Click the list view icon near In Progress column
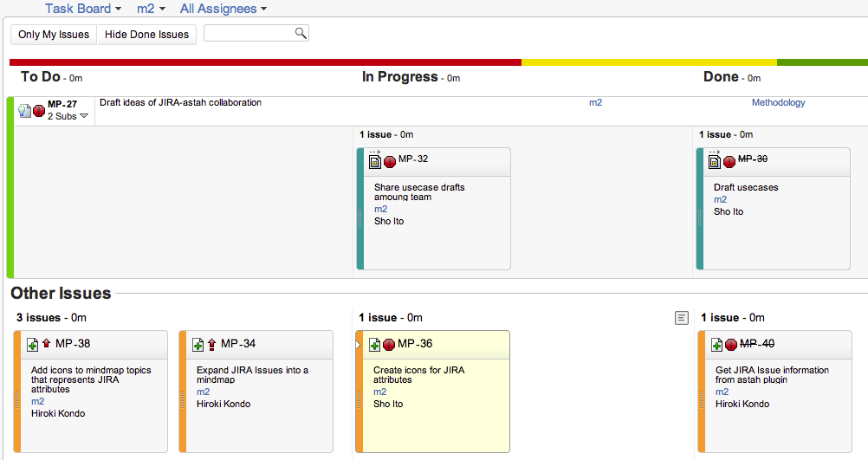Image resolution: width=868 pixels, height=460 pixels. click(x=682, y=318)
